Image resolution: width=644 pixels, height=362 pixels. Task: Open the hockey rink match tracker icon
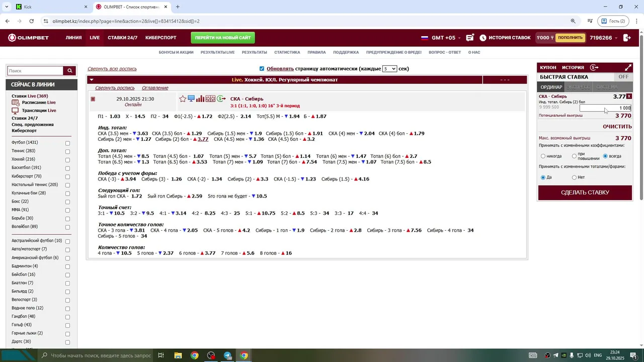[x=210, y=99]
